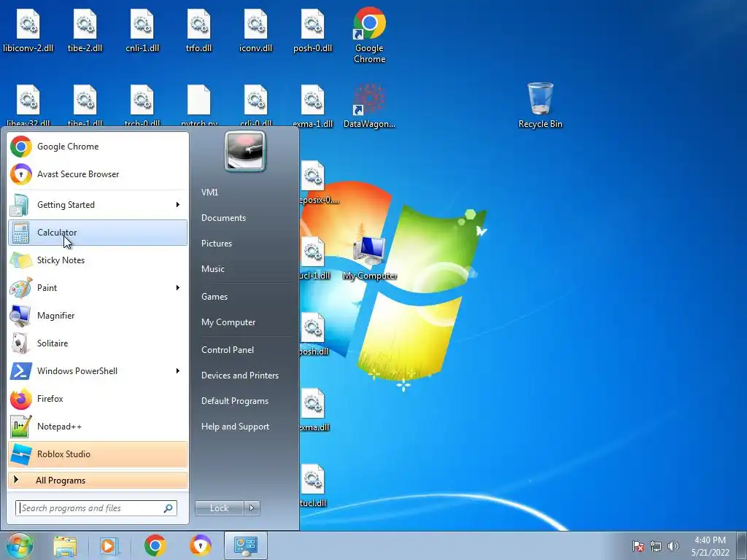Click the Show desktop strip
Screen dimensions: 747x560
pyautogui.click(x=742, y=545)
